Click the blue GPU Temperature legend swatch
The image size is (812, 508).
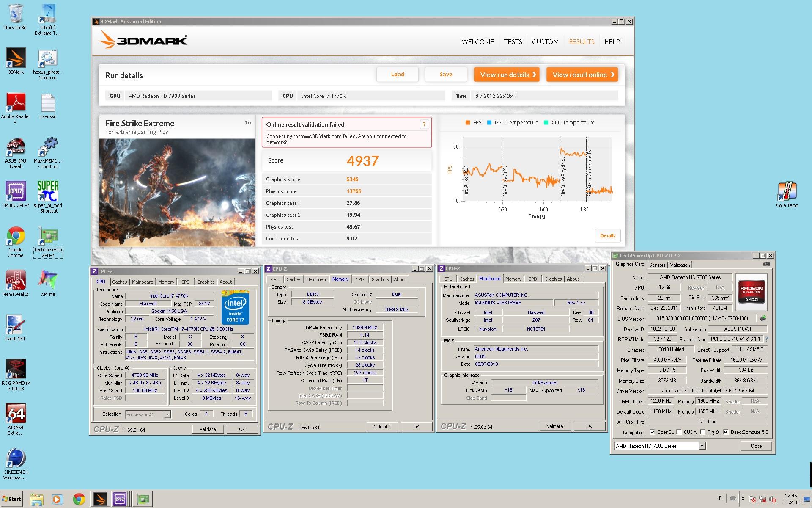[x=489, y=123]
